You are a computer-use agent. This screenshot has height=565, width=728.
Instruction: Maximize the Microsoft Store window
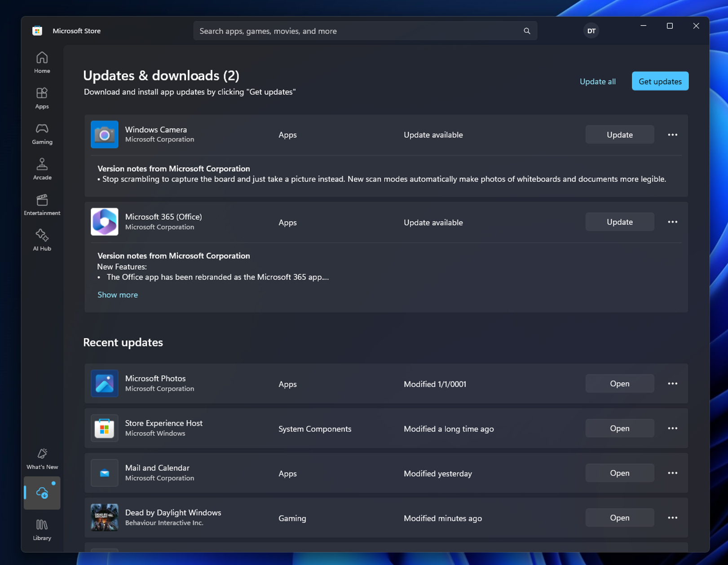point(670,26)
